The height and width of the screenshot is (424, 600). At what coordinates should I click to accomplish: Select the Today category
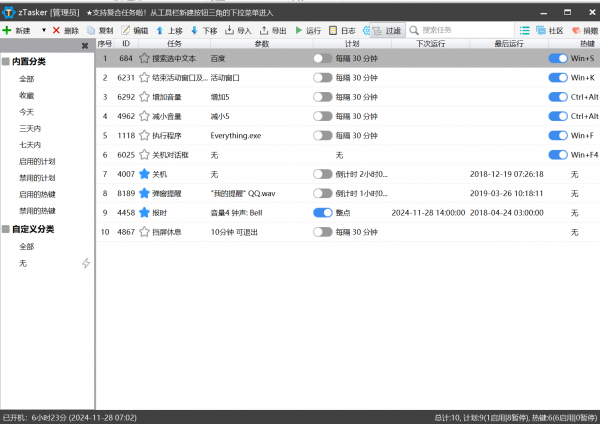pos(27,112)
